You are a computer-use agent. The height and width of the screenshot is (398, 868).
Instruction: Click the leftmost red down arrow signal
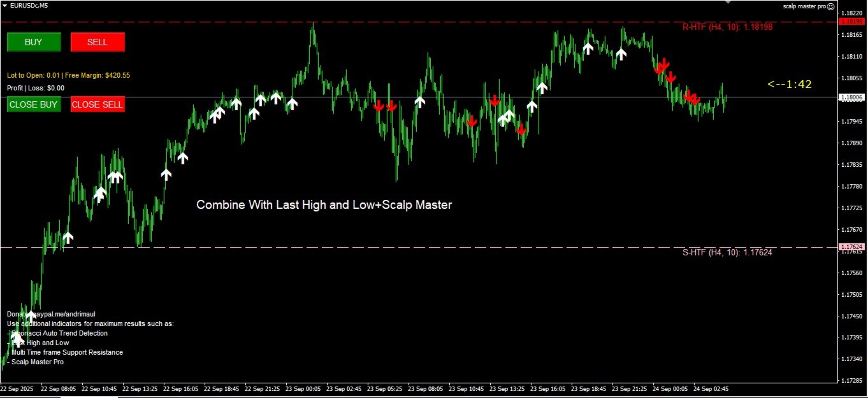[379, 106]
